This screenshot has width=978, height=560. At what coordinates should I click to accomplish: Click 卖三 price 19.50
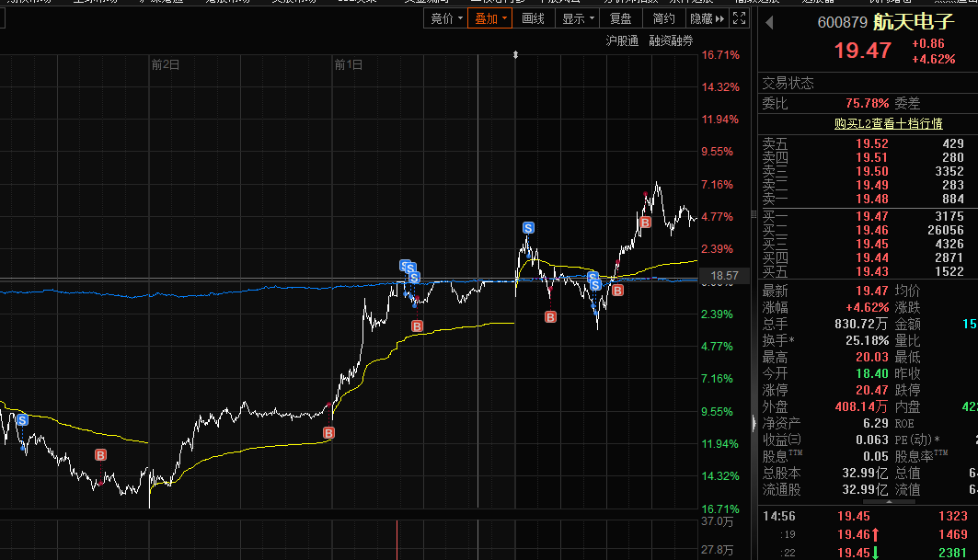click(x=871, y=171)
